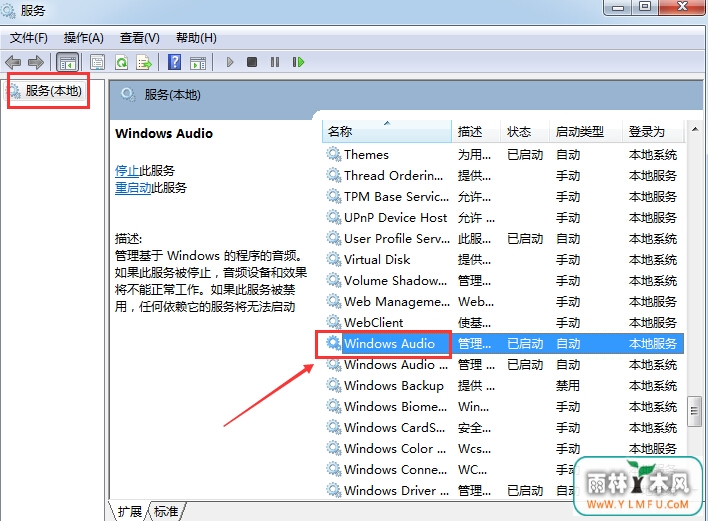Toggle the show/hide action pane icon
708x521 pixels.
pyautogui.click(x=198, y=63)
